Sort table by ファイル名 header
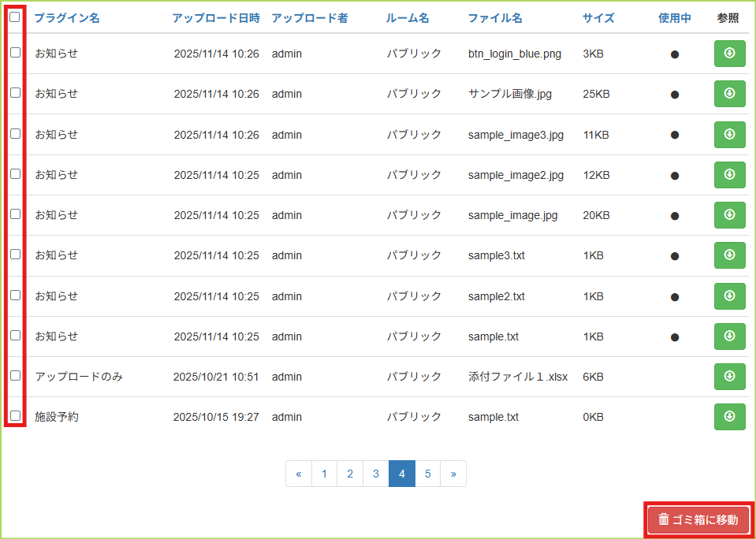This screenshot has width=756, height=539. [x=494, y=18]
